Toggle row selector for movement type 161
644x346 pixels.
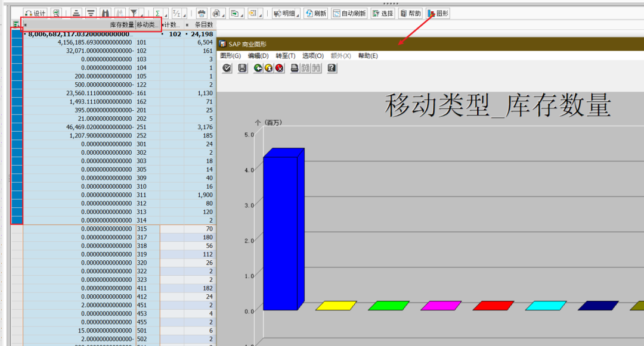coord(17,93)
